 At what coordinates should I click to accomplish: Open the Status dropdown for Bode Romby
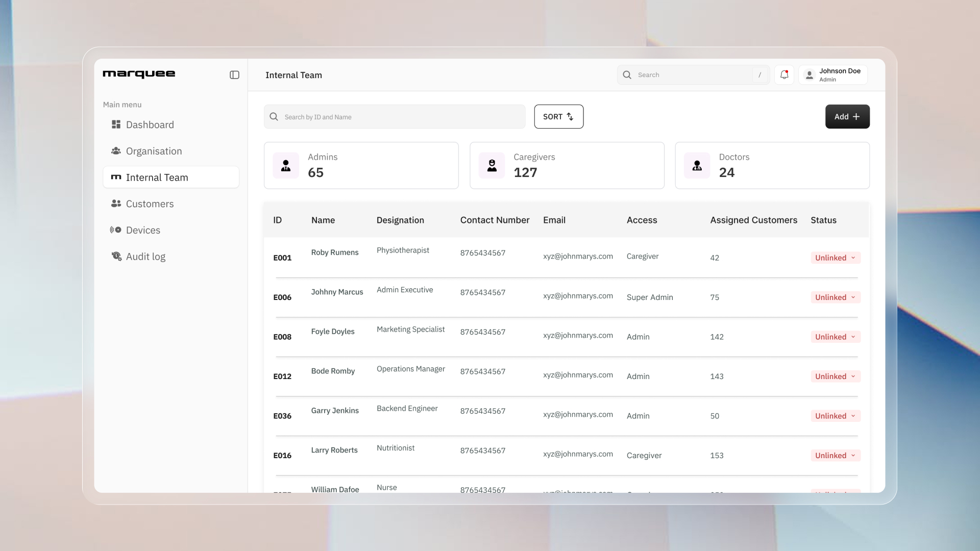click(x=836, y=377)
